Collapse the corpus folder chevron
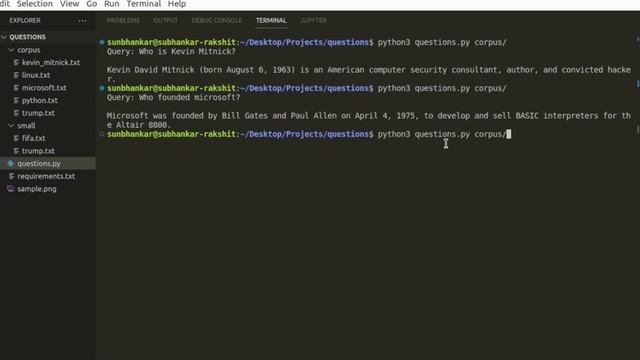The height and width of the screenshot is (360, 640). (x=11, y=50)
